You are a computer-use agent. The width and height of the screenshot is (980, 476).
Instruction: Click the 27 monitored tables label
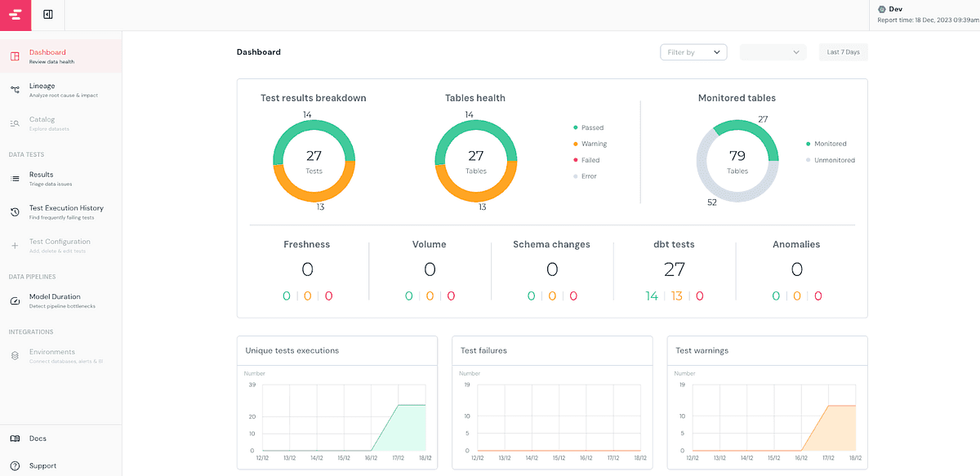(763, 119)
